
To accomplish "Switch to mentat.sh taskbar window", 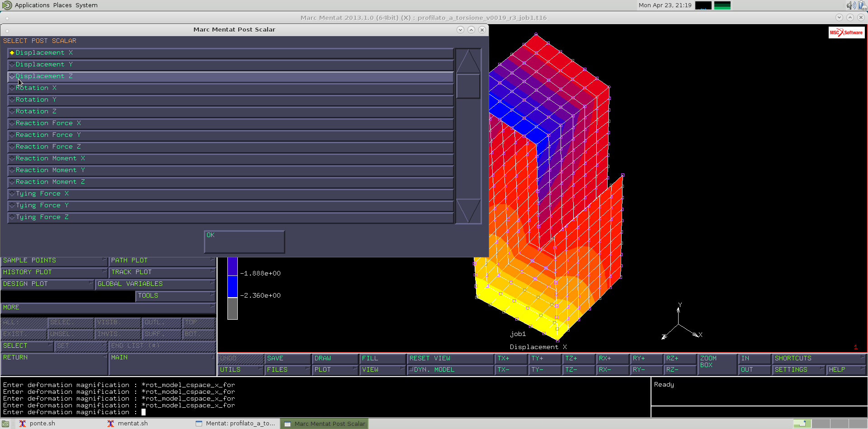I will click(x=127, y=424).
